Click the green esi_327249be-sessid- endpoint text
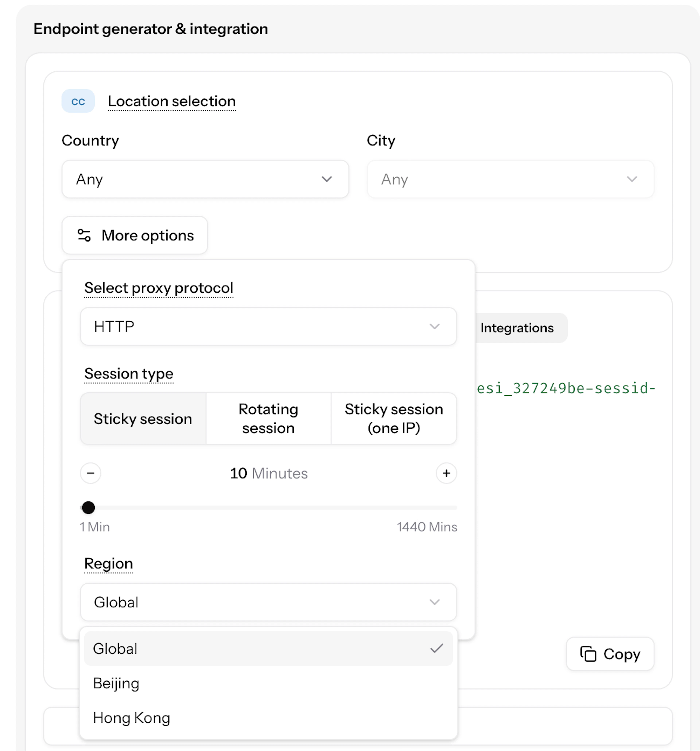Image resolution: width=700 pixels, height=751 pixels. point(566,388)
